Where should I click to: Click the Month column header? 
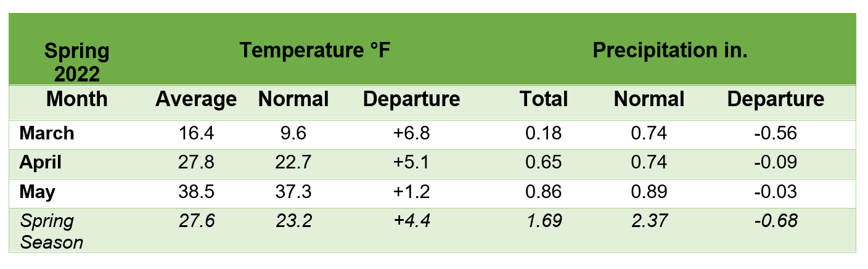[76, 99]
